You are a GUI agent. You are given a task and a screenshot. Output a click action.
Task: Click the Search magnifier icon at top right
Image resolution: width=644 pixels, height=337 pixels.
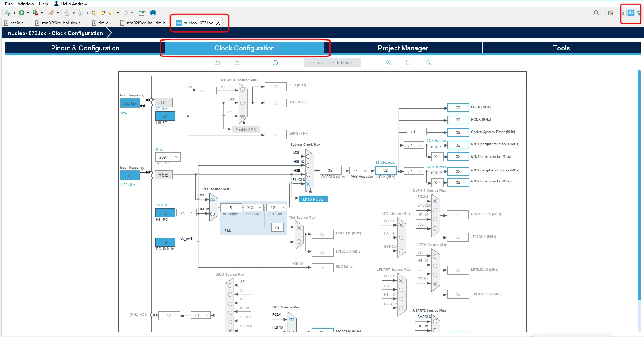tap(597, 13)
